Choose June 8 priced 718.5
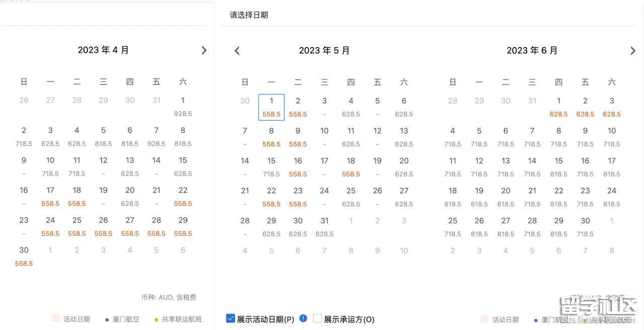This screenshot has width=644, height=330. coord(558,137)
